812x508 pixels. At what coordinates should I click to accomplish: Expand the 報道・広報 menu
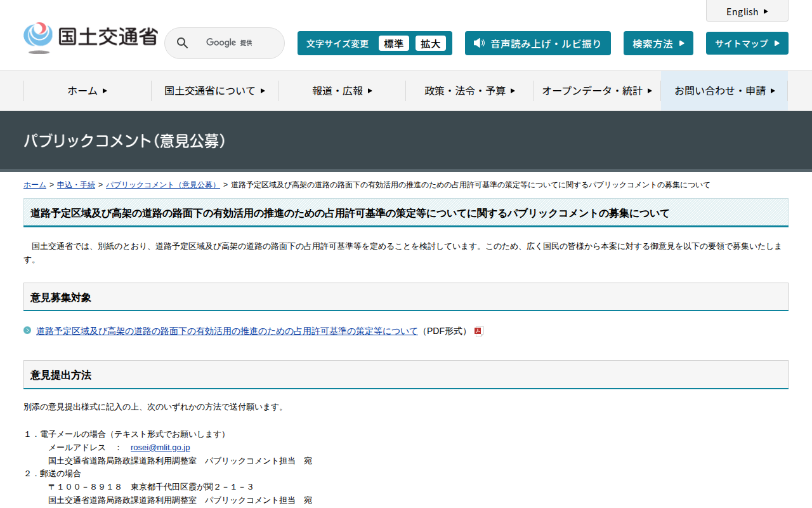pyautogui.click(x=342, y=91)
